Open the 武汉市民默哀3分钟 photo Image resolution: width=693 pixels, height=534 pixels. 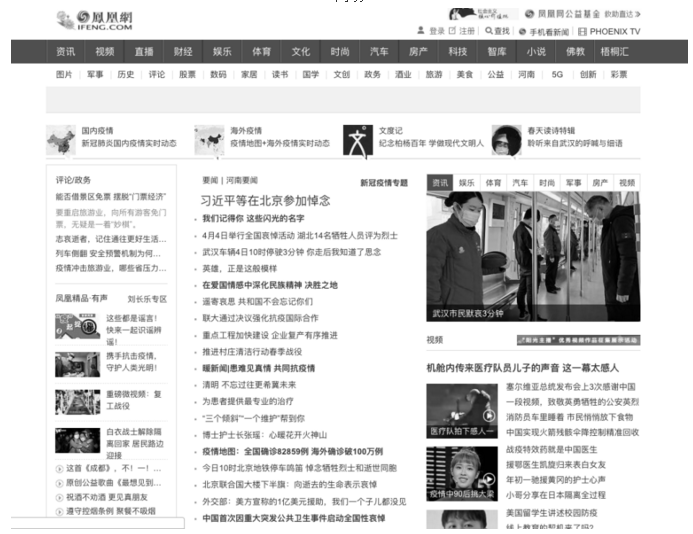point(533,256)
